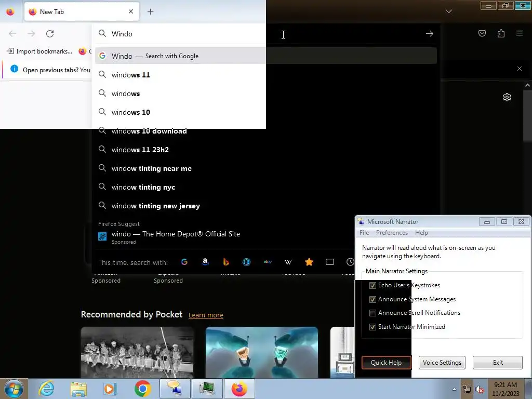Open Narrator File menu
This screenshot has height=399, width=532.
coord(364,233)
